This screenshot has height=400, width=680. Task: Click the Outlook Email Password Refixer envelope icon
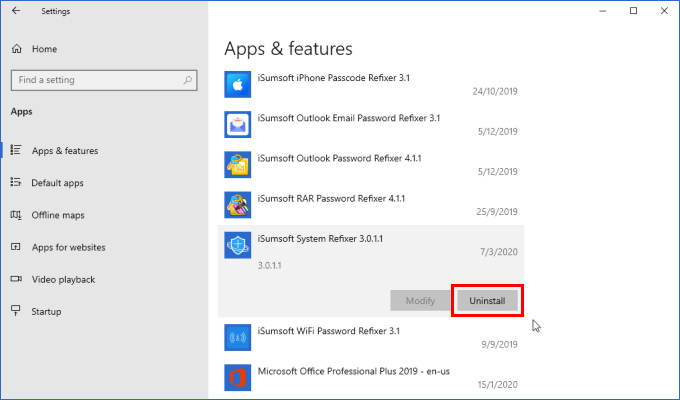coord(238,125)
